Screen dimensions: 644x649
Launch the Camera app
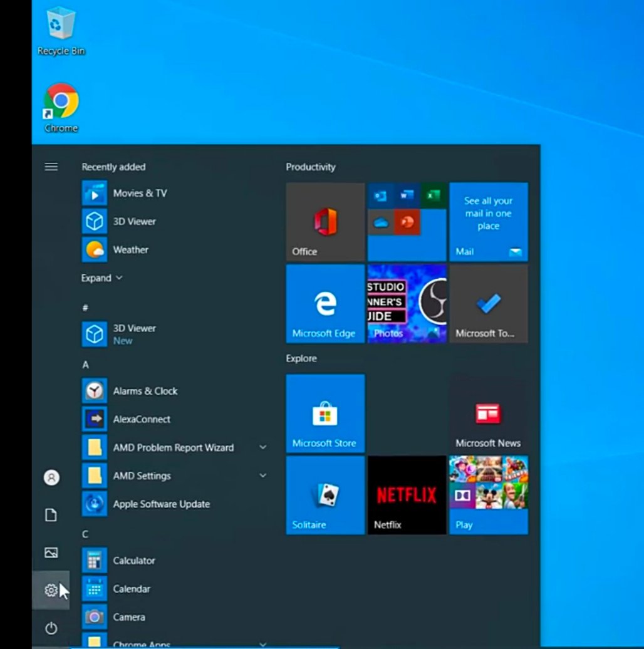(x=174, y=617)
